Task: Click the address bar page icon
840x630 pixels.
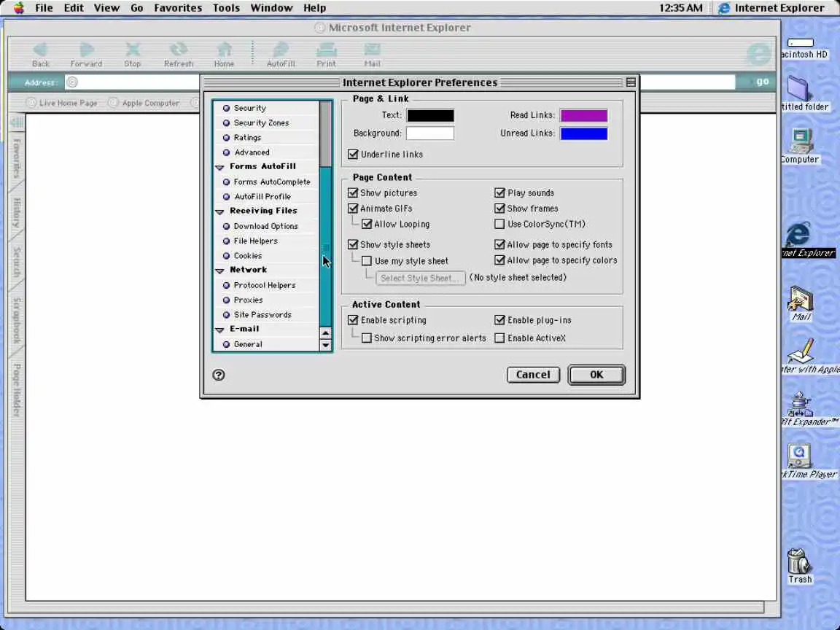Action: click(x=71, y=82)
